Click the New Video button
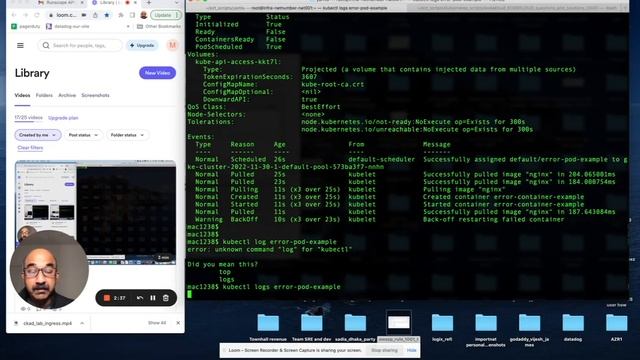The width and height of the screenshot is (640, 360). (158, 73)
